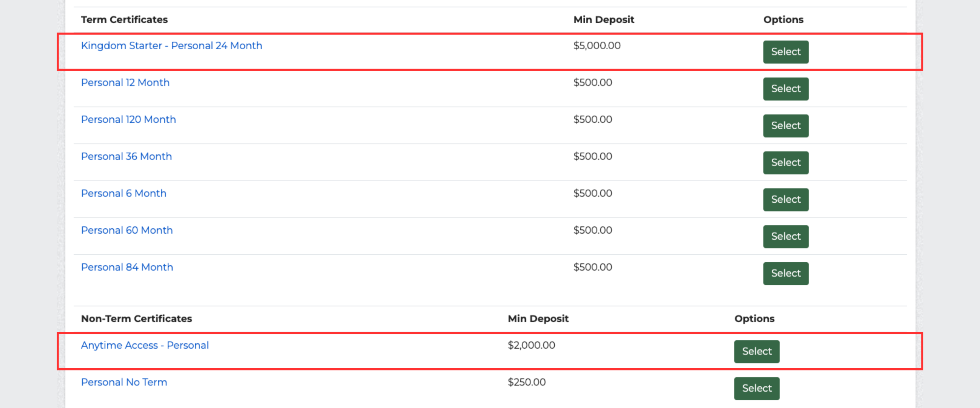This screenshot has height=408, width=980.
Task: Open the Personal No Term link
Action: [x=124, y=382]
